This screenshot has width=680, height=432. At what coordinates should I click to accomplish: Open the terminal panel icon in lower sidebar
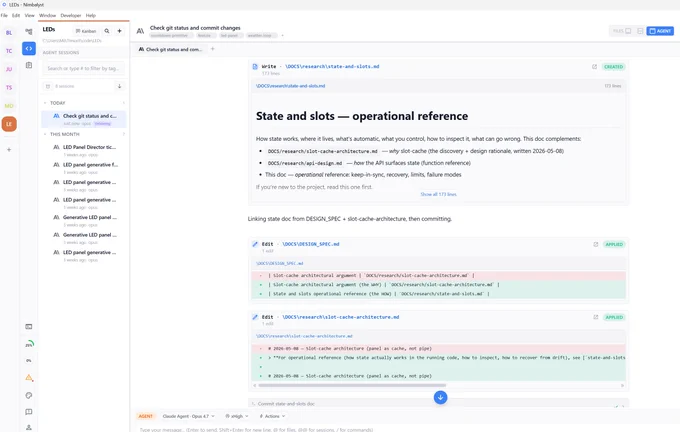tap(29, 327)
